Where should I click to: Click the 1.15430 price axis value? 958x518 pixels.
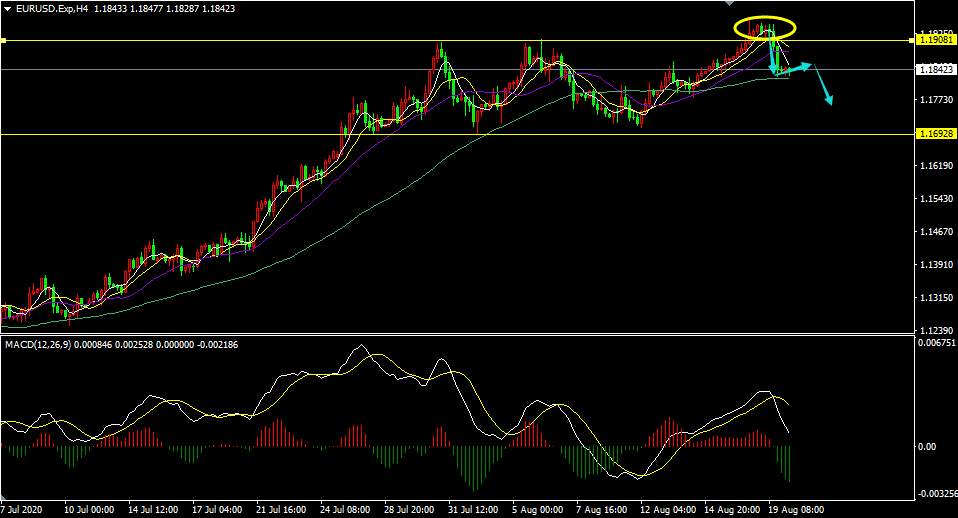(x=935, y=199)
